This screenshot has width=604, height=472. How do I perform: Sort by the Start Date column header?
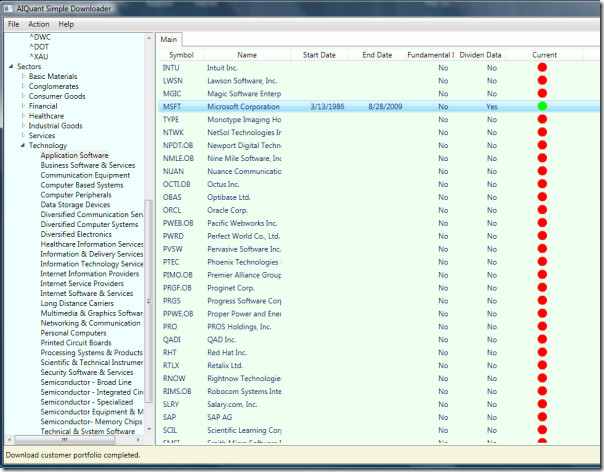[x=319, y=55]
